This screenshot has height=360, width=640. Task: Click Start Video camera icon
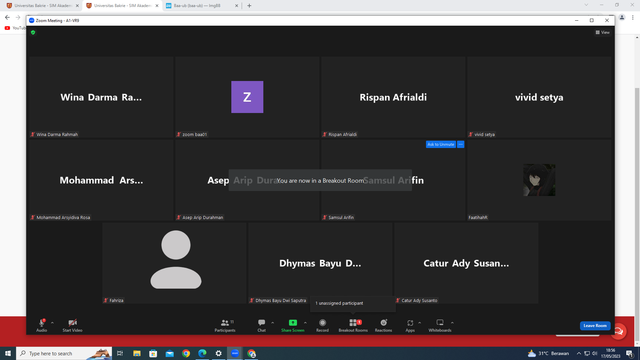click(73, 322)
